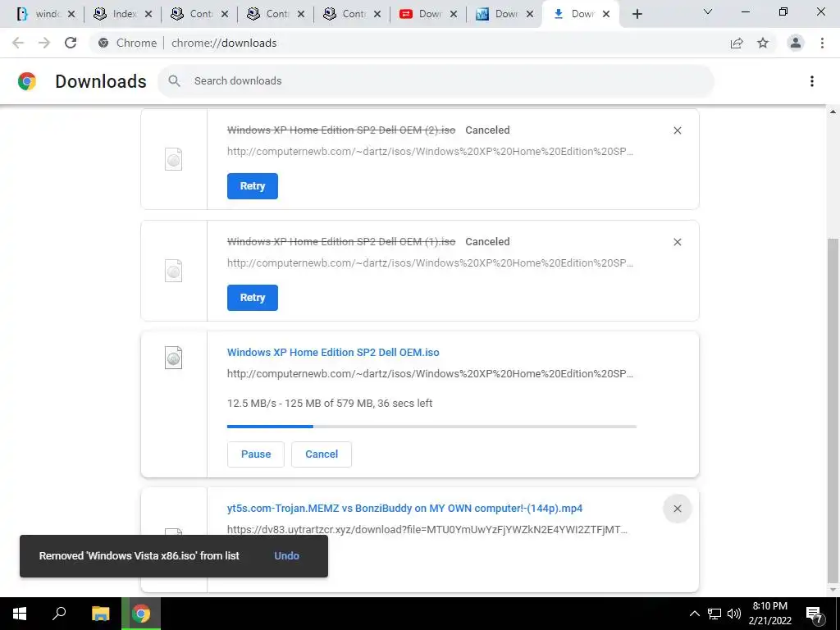Click the search magnifier icon in Downloads
This screenshot has height=630, width=840.
[174, 81]
